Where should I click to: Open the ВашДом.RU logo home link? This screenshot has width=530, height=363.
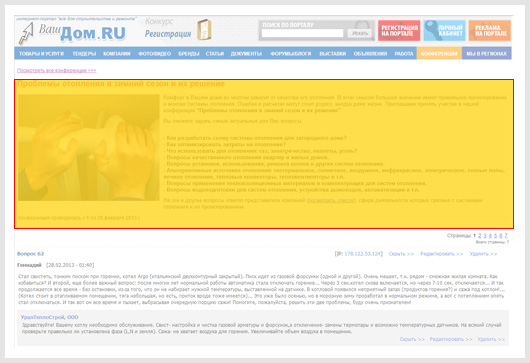click(72, 33)
